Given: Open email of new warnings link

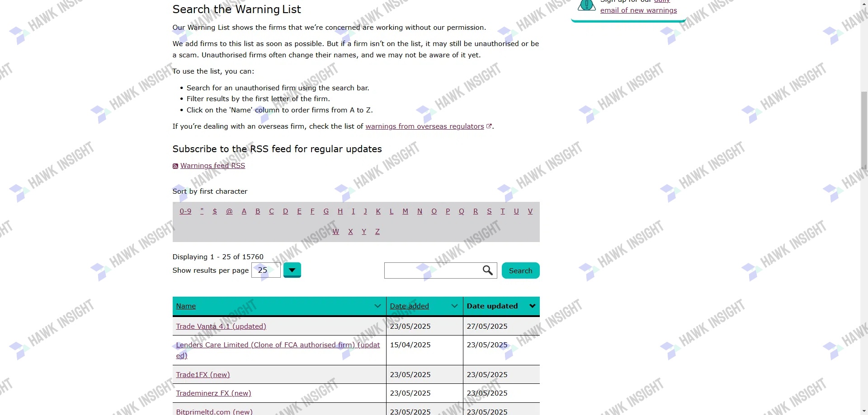Looking at the screenshot, I should click(638, 10).
